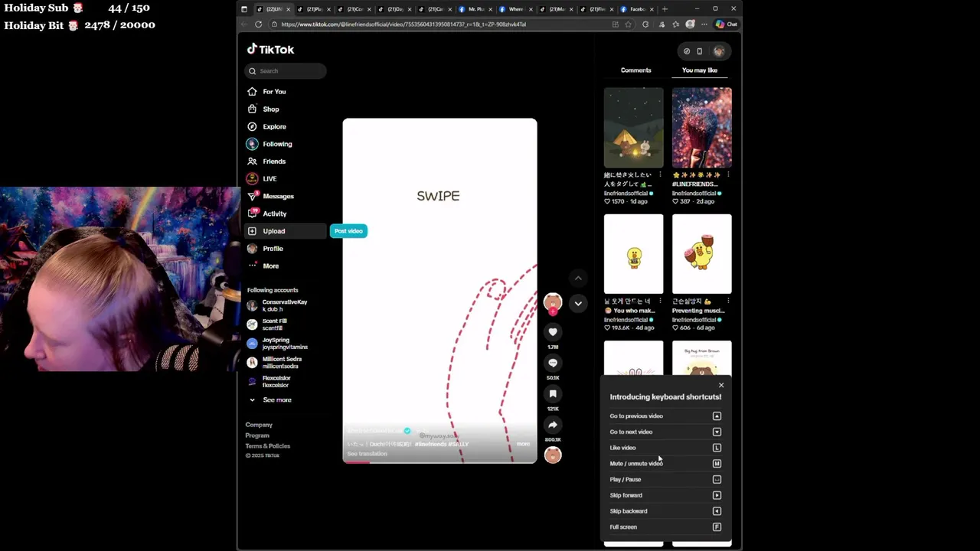Close the keyboard shortcuts popup
This screenshot has height=551, width=980.
721,385
